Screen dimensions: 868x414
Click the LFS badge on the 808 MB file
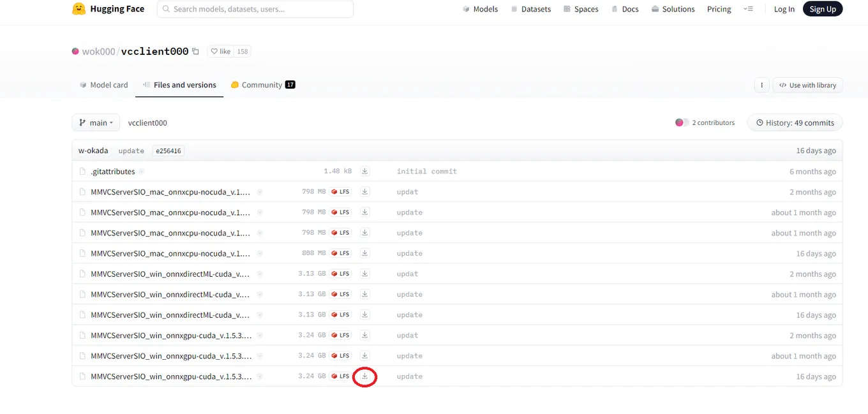[x=340, y=253]
